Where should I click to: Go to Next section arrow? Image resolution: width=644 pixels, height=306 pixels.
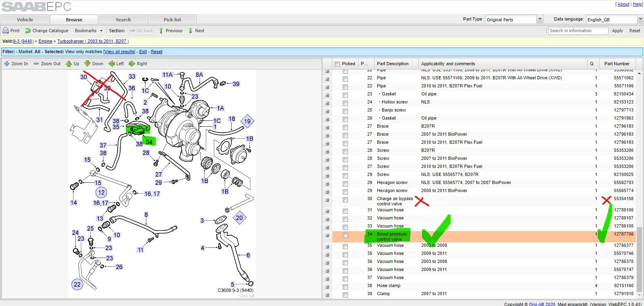tap(191, 31)
